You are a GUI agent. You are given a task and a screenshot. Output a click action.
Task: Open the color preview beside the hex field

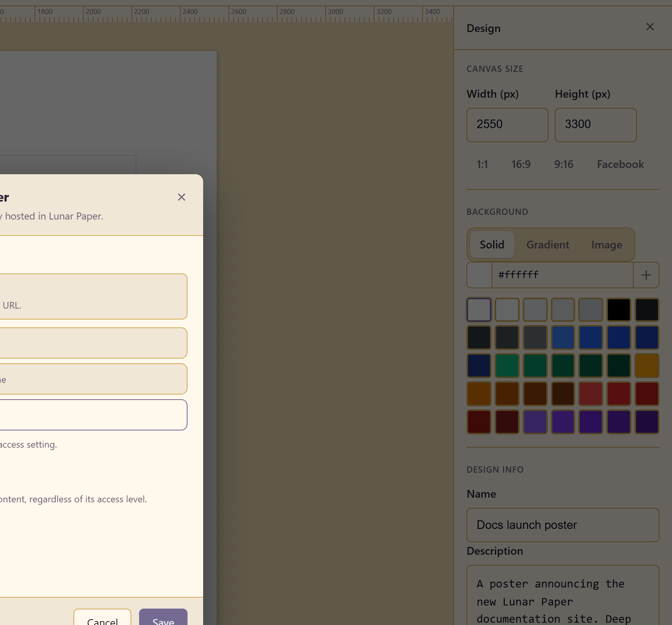(x=479, y=275)
